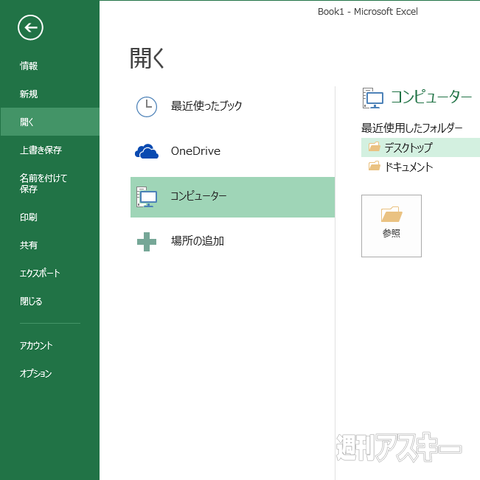Click the green plus icon for adding a place
480x480 pixels.
point(147,242)
